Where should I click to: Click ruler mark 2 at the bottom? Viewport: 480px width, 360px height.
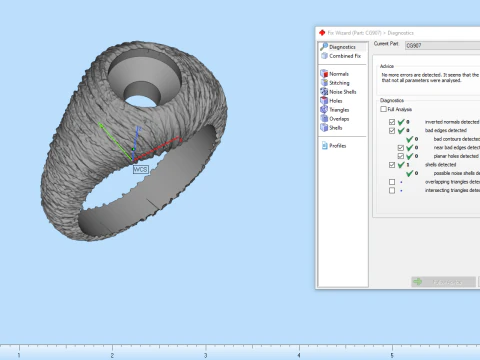112,355
